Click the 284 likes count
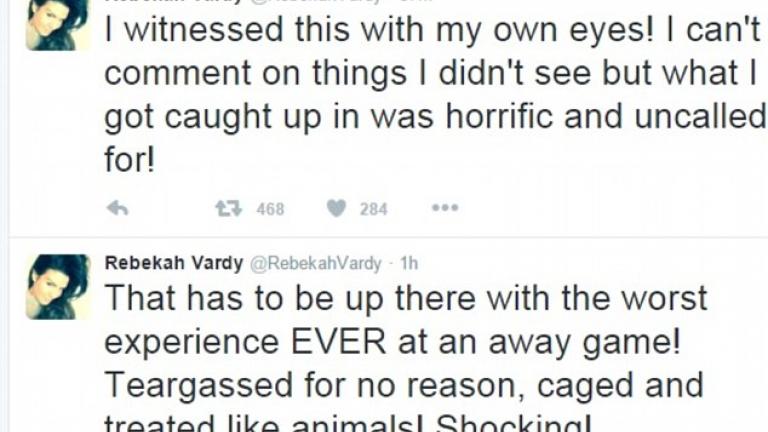Image resolution: width=768 pixels, height=432 pixels. 374,209
